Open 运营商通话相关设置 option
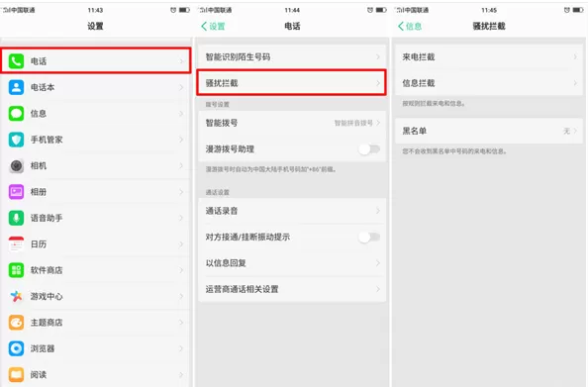Viewport: 588px width, 387px height. 292,289
